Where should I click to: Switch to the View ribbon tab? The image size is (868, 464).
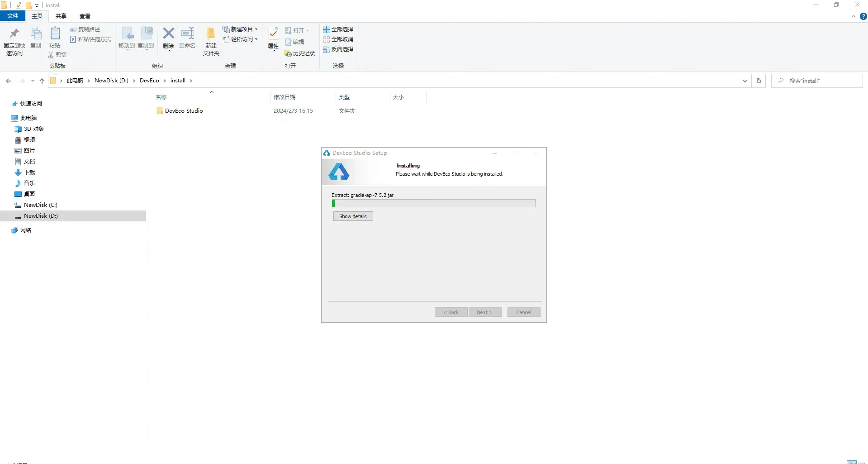click(x=85, y=16)
